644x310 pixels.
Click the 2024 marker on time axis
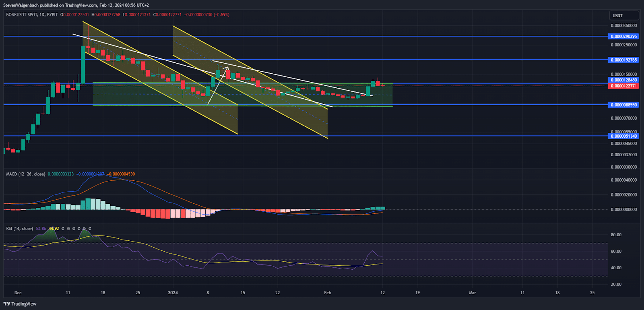173,293
